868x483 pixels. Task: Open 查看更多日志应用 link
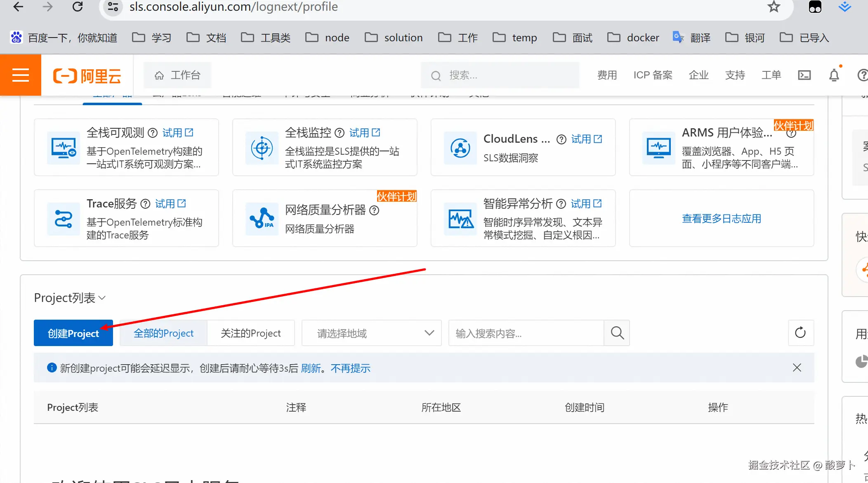721,219
